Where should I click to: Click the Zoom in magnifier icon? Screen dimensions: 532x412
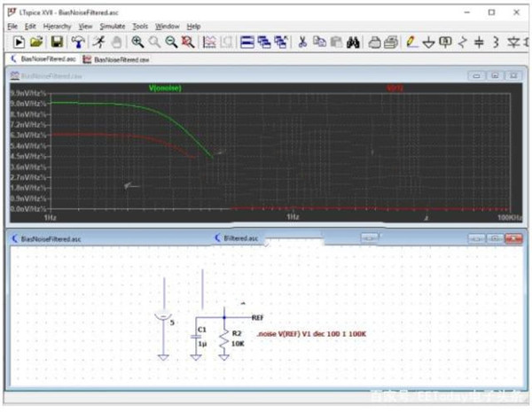click(x=137, y=42)
